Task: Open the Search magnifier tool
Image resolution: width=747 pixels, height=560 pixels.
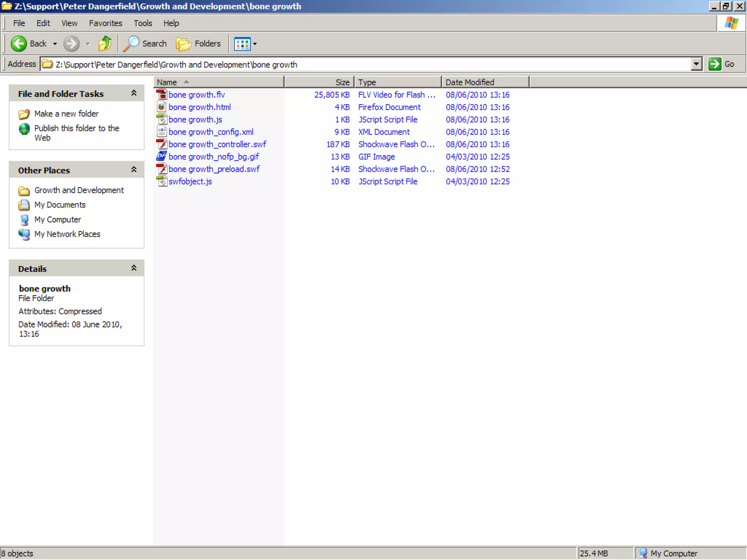Action: 131,44
